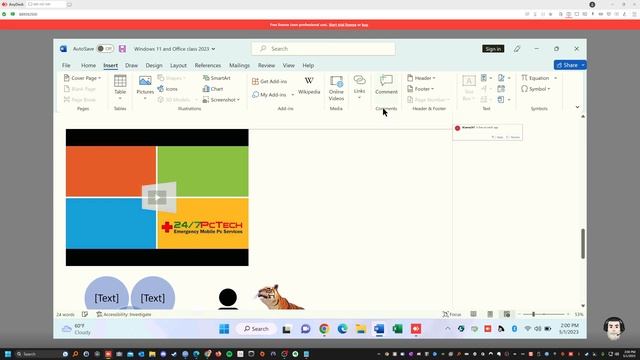Open the document title dropdown arrow
The height and width of the screenshot is (360, 640).
point(213,49)
